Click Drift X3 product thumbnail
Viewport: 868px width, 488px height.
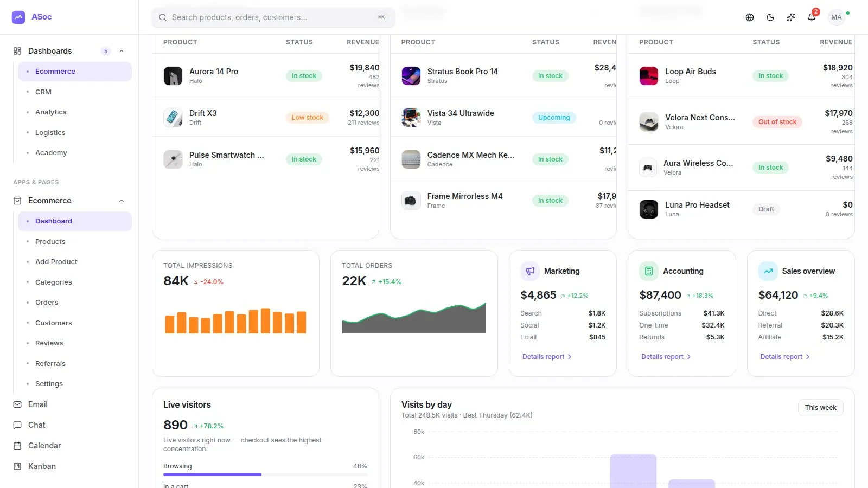[173, 118]
